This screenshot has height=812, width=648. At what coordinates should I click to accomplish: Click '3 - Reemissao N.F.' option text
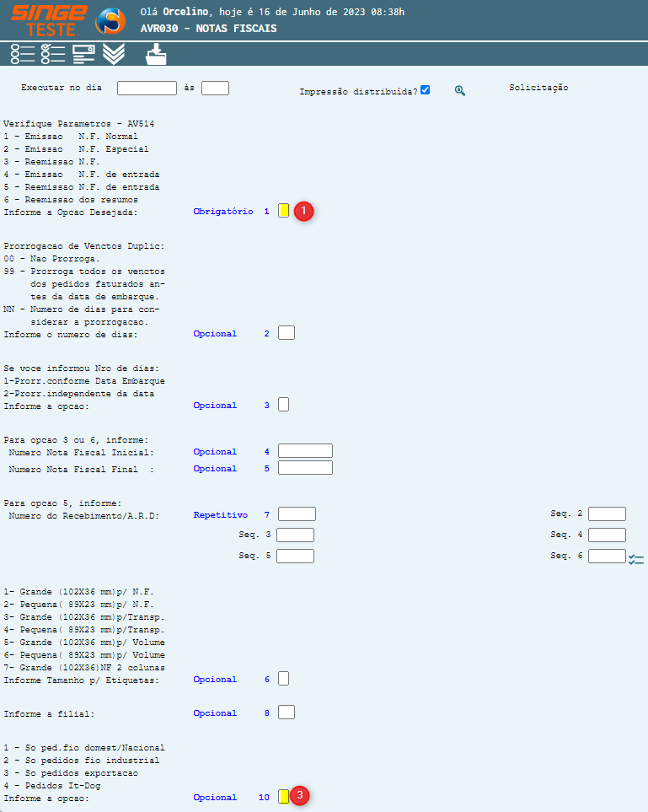[x=51, y=162]
